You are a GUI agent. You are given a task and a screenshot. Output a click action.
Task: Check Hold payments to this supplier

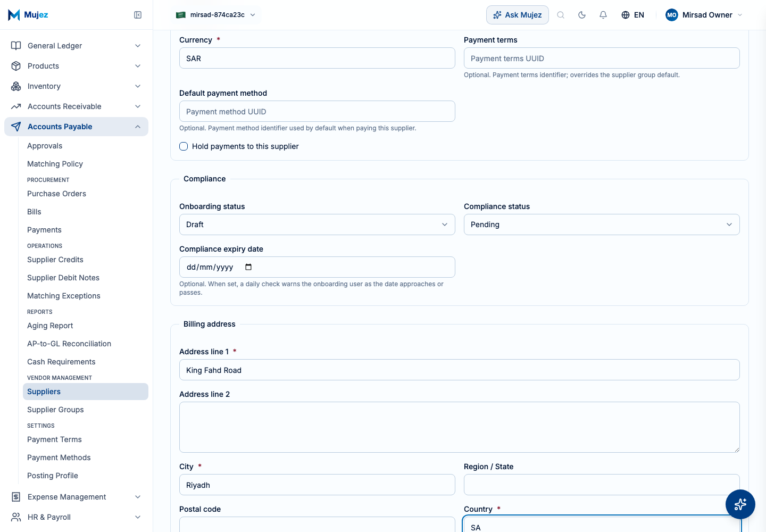184,146
